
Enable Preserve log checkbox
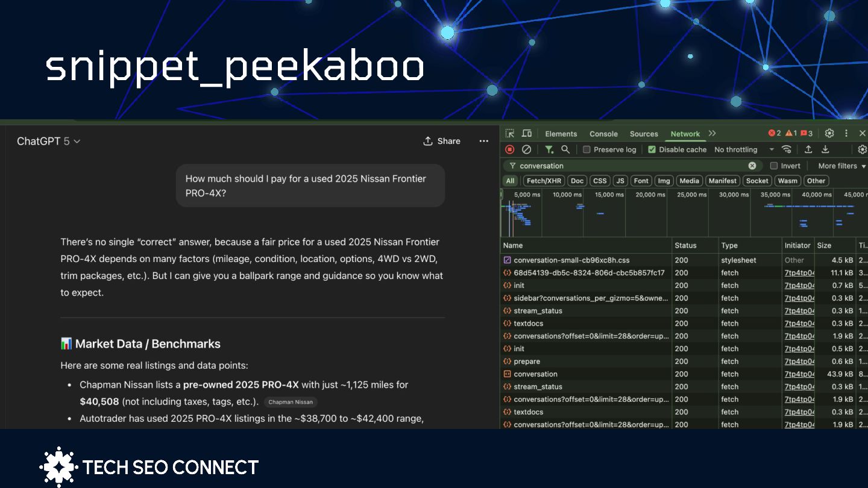click(x=587, y=149)
